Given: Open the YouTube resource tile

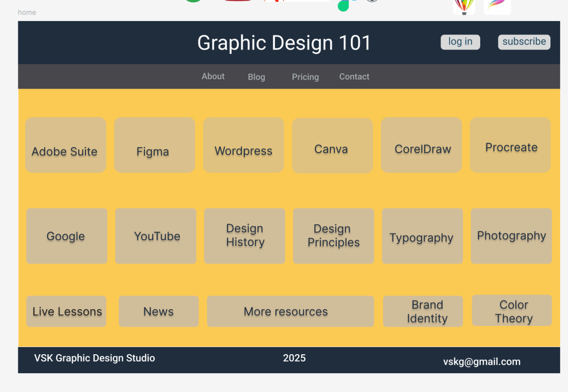Looking at the screenshot, I should [155, 236].
